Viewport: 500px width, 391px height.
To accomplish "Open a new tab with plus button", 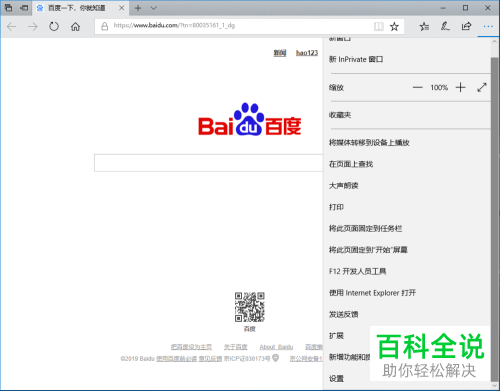I will [138, 8].
